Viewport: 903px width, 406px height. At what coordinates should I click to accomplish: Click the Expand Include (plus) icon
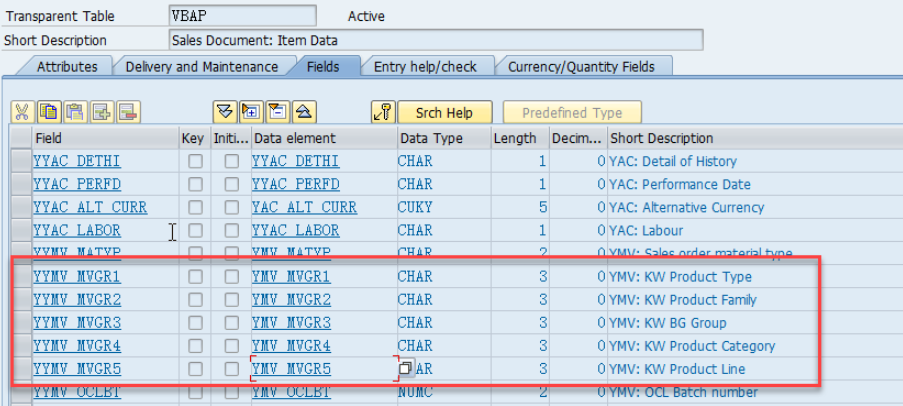coord(251,112)
